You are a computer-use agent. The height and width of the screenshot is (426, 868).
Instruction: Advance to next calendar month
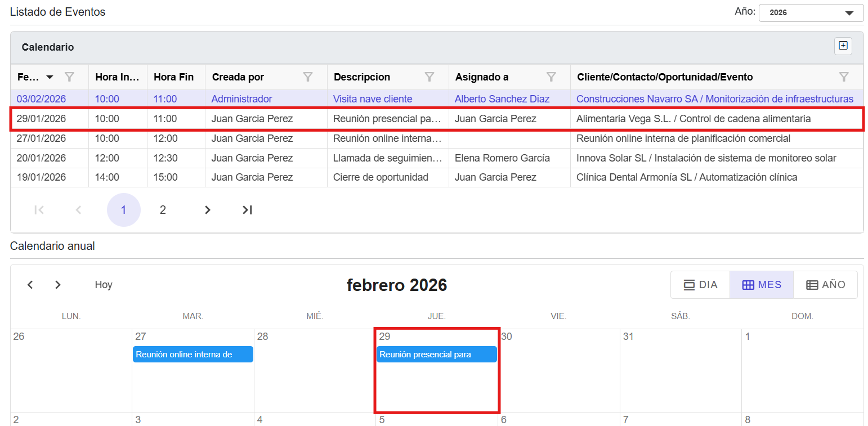57,285
